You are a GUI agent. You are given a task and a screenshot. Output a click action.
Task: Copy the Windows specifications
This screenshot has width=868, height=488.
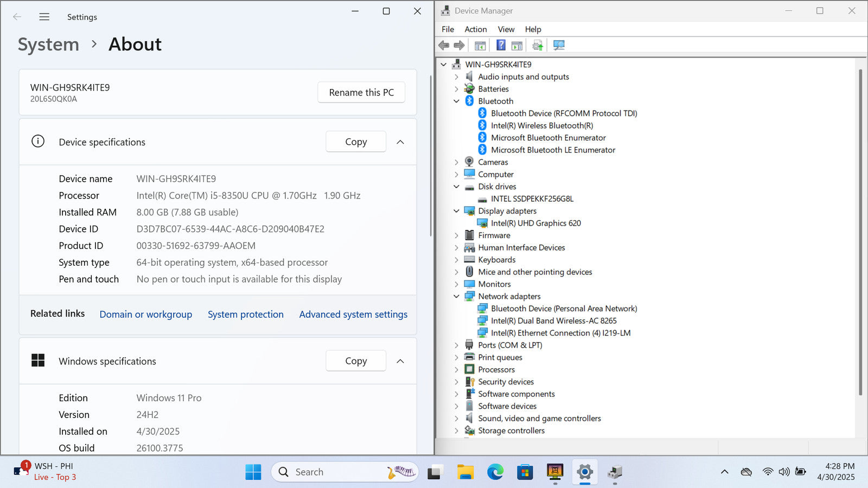[x=356, y=361]
